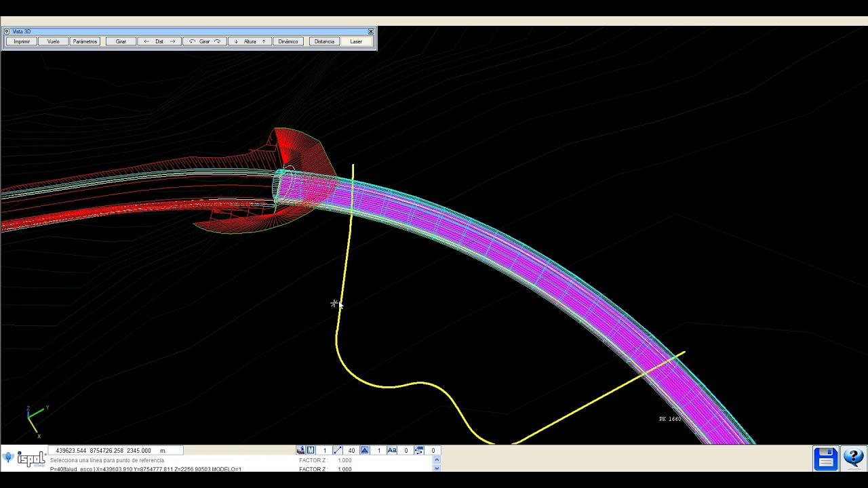Increase Altura with up arrow

pos(264,41)
